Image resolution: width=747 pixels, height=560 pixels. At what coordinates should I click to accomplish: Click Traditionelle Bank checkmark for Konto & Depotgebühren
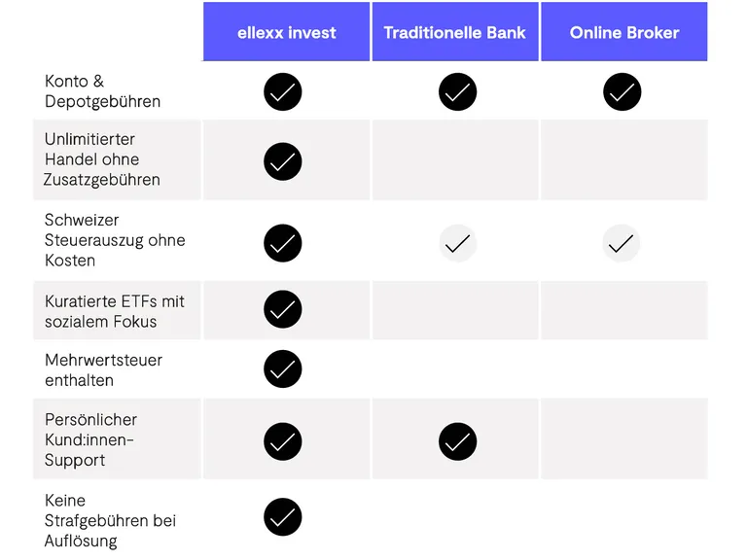pyautogui.click(x=457, y=92)
